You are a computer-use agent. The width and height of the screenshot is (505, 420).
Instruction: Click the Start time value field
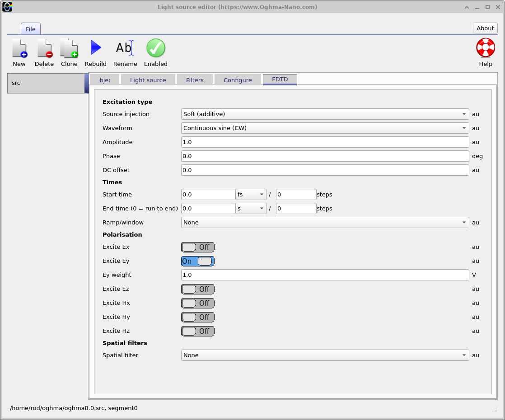[208, 195]
